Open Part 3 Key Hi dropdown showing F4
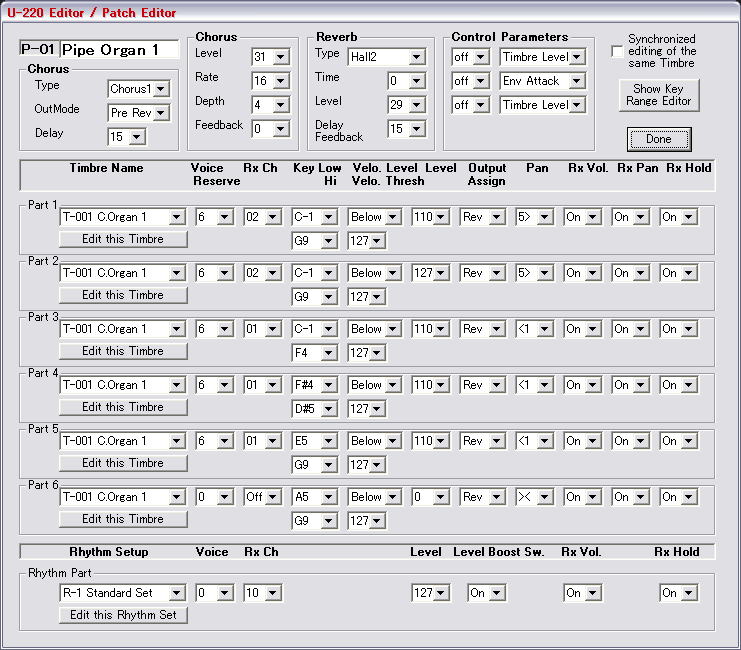The width and height of the screenshot is (741, 650). tap(314, 353)
